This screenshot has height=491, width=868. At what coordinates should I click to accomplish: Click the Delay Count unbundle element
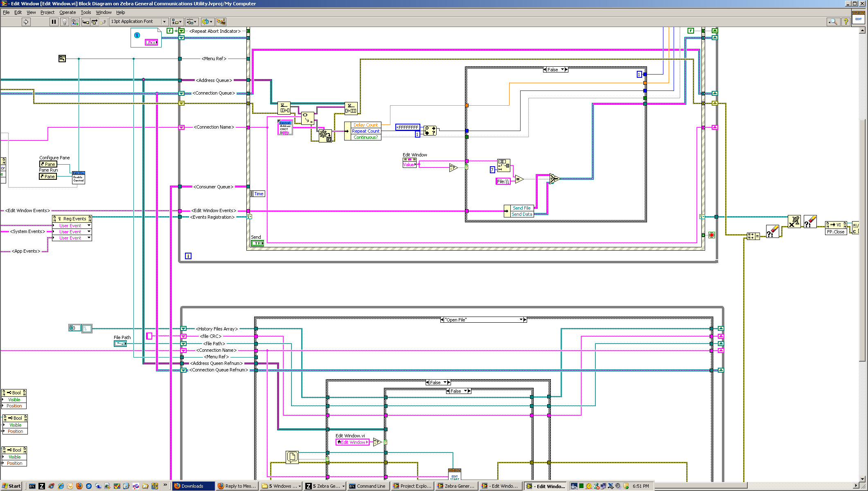point(365,125)
